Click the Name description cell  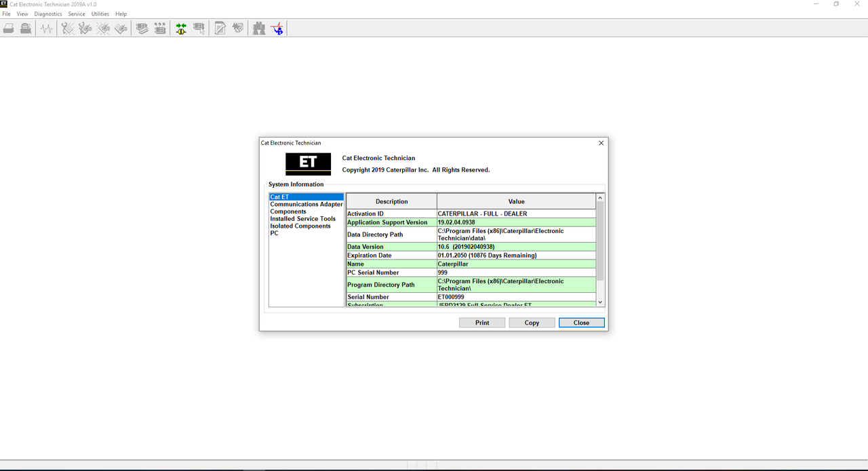coord(391,264)
